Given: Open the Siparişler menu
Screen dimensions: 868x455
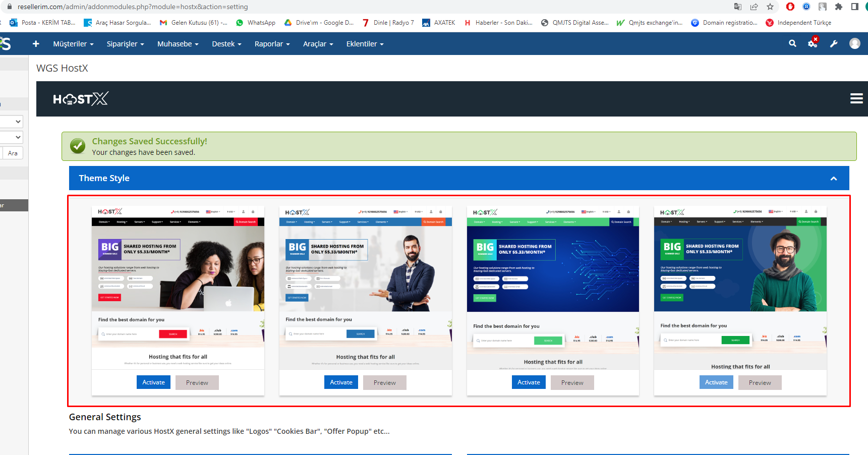Looking at the screenshot, I should [126, 44].
